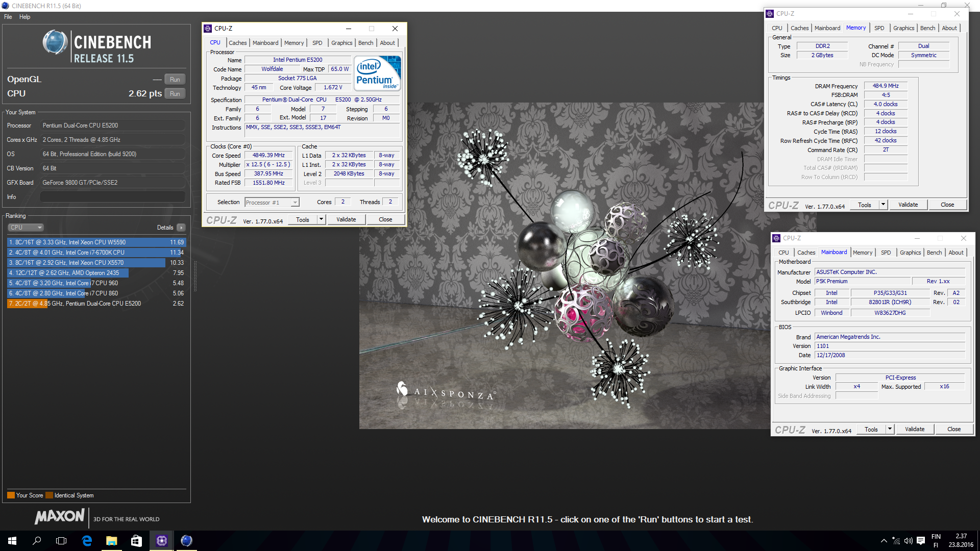Open CPU tab in Memory CPU-Z window
980x551 pixels.
[777, 28]
